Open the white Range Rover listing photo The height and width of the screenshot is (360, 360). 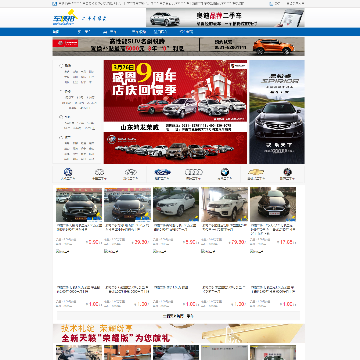click(224, 204)
